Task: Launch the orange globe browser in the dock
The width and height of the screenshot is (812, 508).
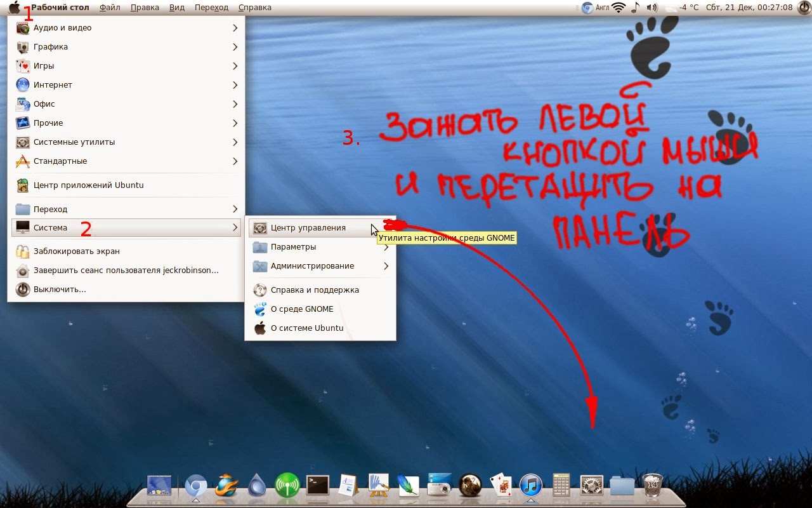Action: pyautogui.click(x=226, y=485)
